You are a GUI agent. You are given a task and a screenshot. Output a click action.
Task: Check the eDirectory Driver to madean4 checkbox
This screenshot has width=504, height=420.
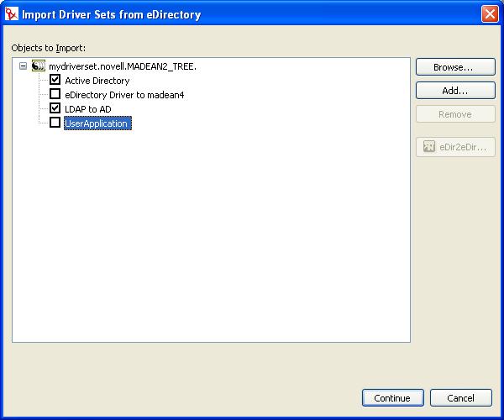point(55,94)
